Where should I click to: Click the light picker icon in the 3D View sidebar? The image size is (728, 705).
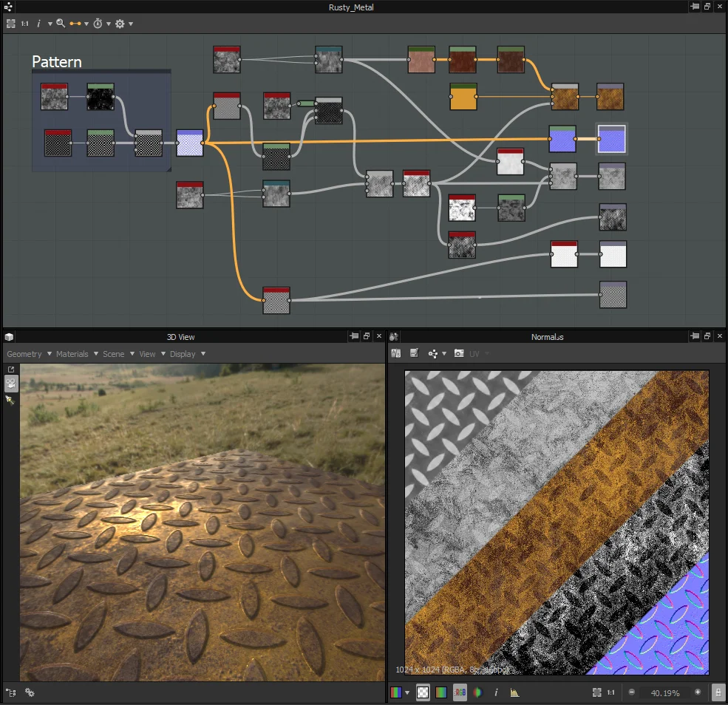click(x=10, y=400)
